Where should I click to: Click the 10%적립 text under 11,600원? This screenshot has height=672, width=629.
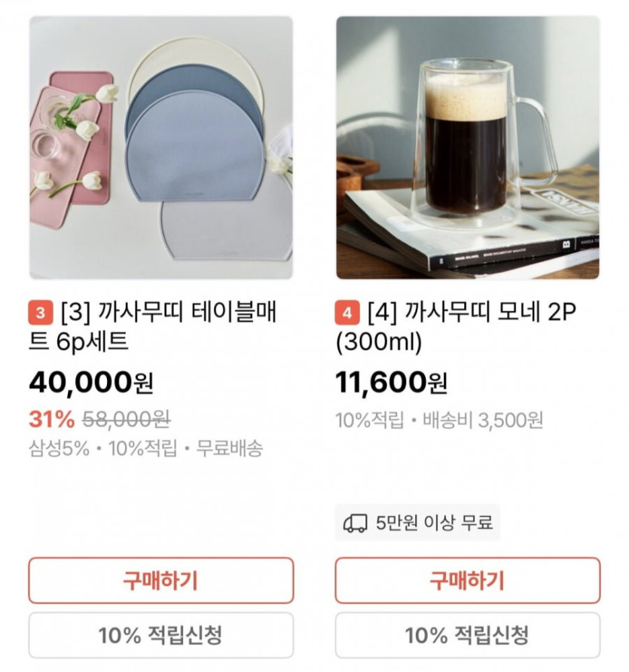(369, 420)
